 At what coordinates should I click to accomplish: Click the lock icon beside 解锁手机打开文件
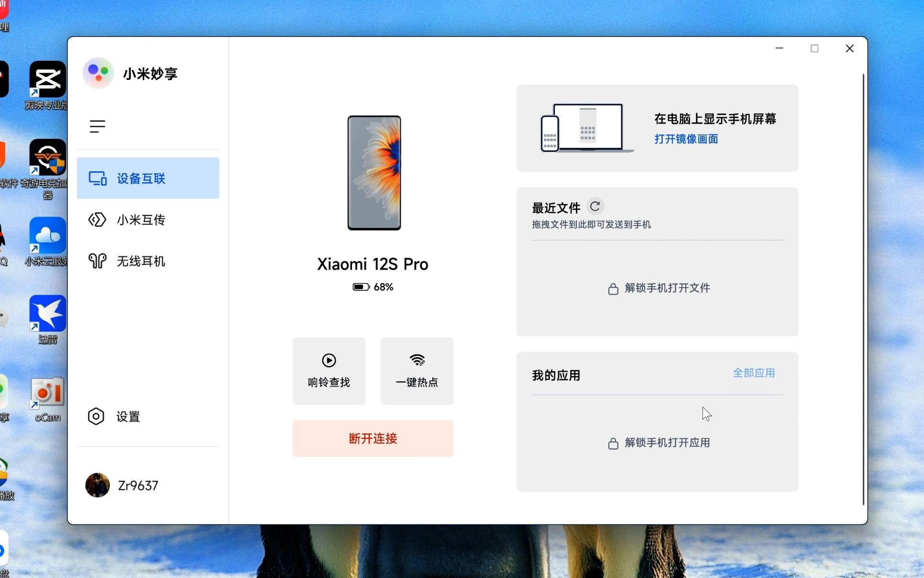tap(613, 289)
